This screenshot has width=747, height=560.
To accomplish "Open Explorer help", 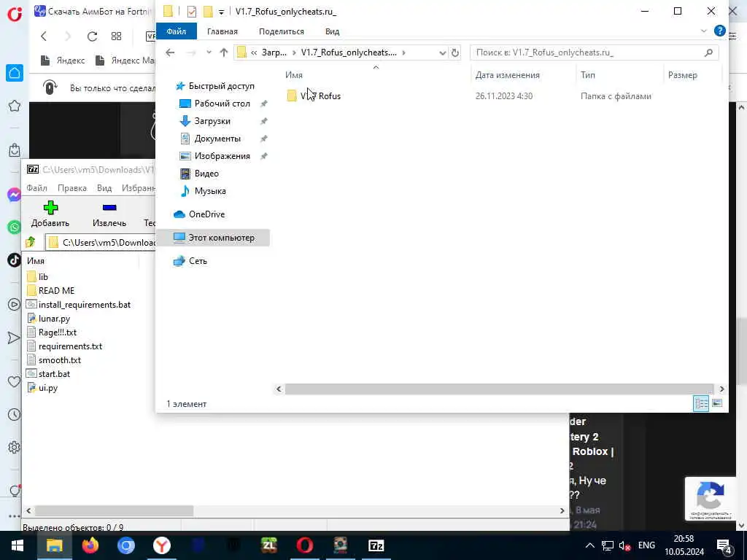I will [719, 31].
